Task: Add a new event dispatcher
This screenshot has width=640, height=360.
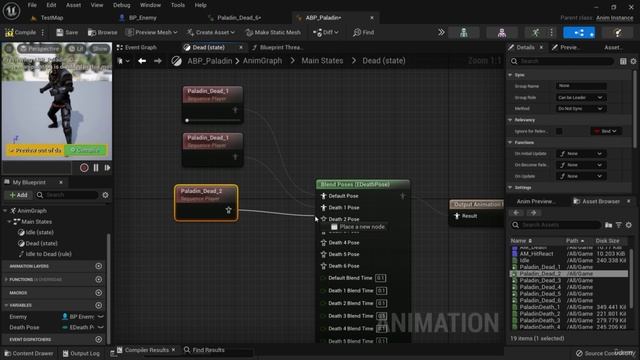Action: click(98, 339)
